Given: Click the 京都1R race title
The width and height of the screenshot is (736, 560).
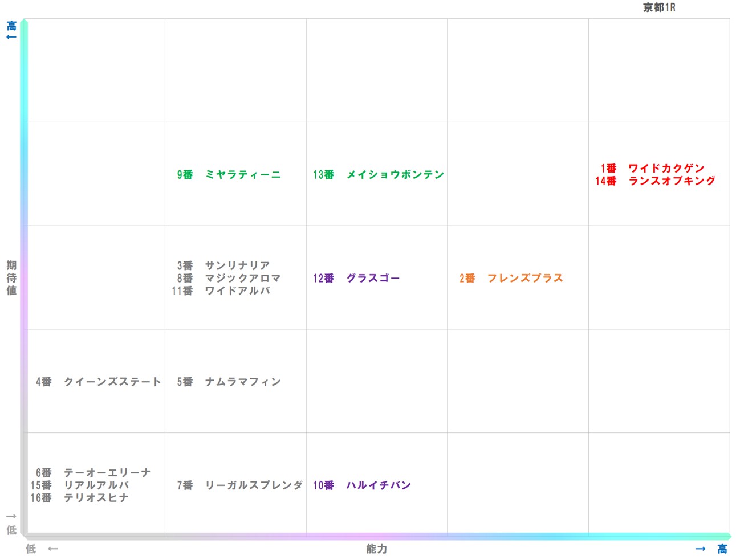Looking at the screenshot, I should coord(658,7).
